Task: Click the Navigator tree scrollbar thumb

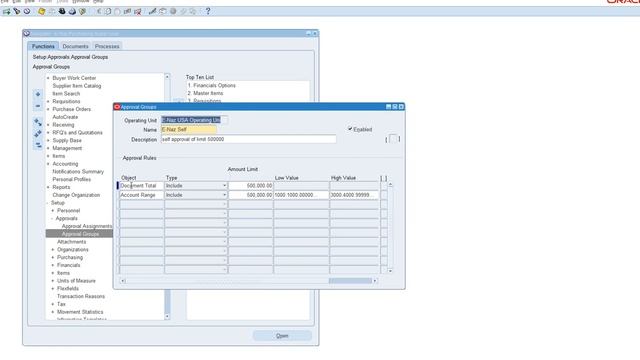Action: 167,301
